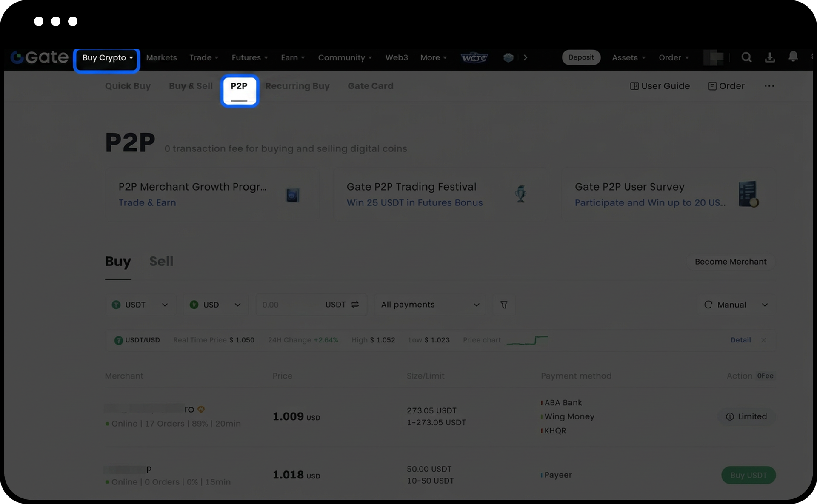Open the Buy Crypto menu

coord(107,58)
